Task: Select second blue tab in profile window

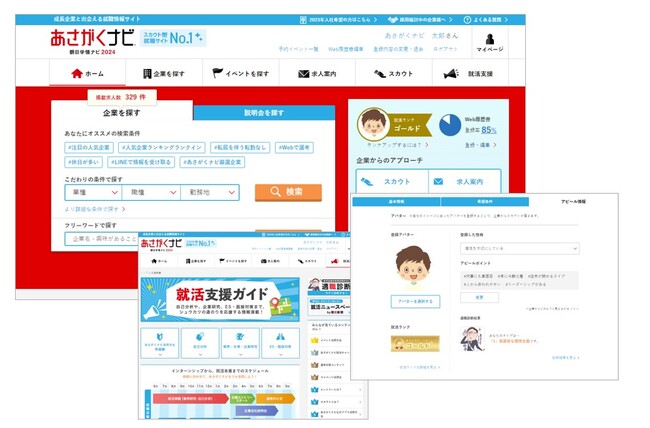Action: [485, 202]
